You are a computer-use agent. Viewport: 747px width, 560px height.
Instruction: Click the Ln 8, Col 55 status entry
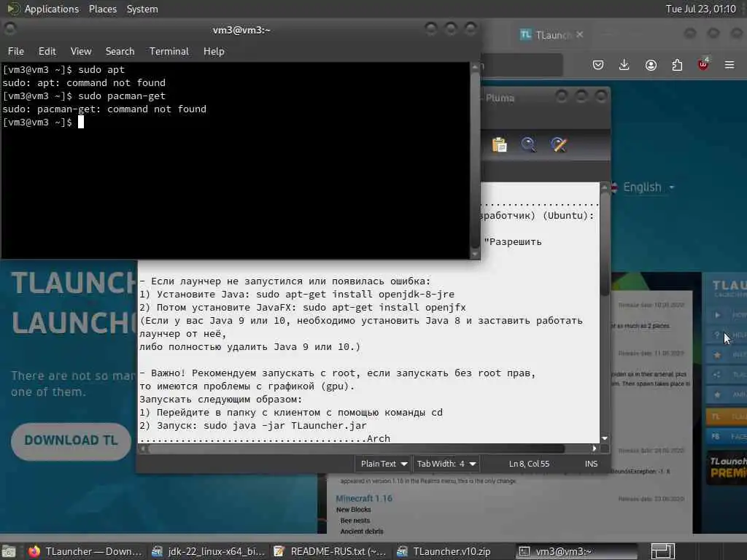[529, 463]
